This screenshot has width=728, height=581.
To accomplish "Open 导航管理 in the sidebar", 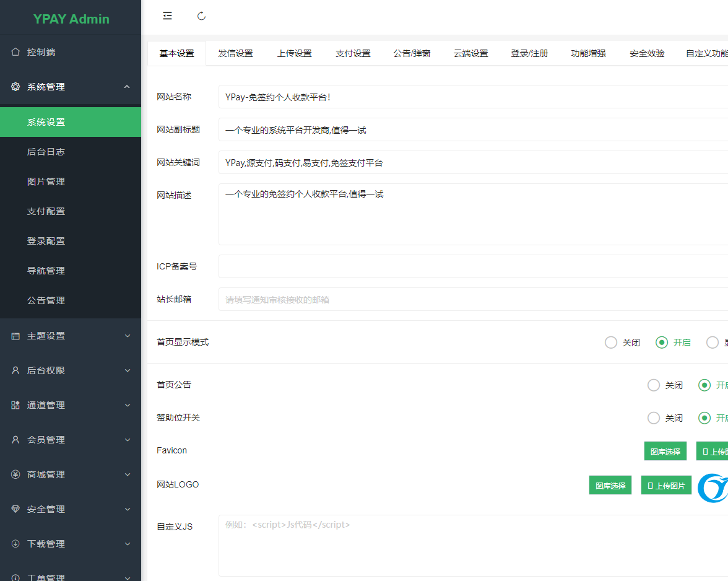I will (71, 271).
